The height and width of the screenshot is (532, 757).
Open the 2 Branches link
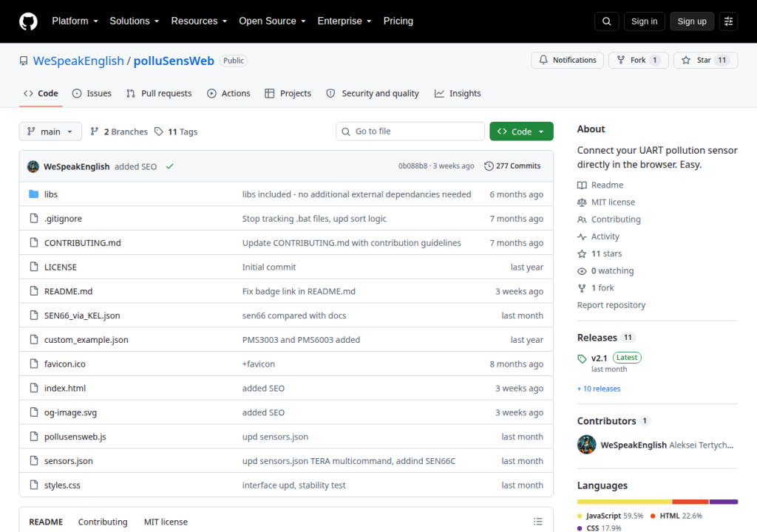[119, 132]
